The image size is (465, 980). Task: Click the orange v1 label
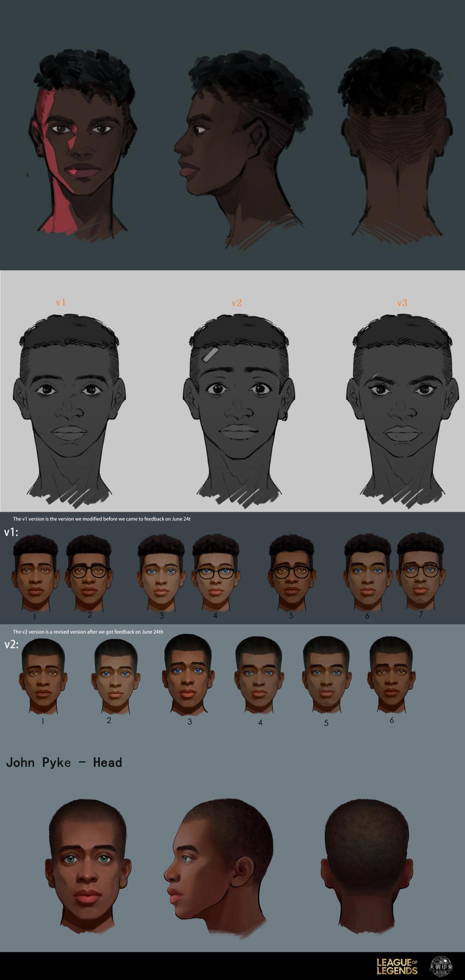pyautogui.click(x=61, y=303)
